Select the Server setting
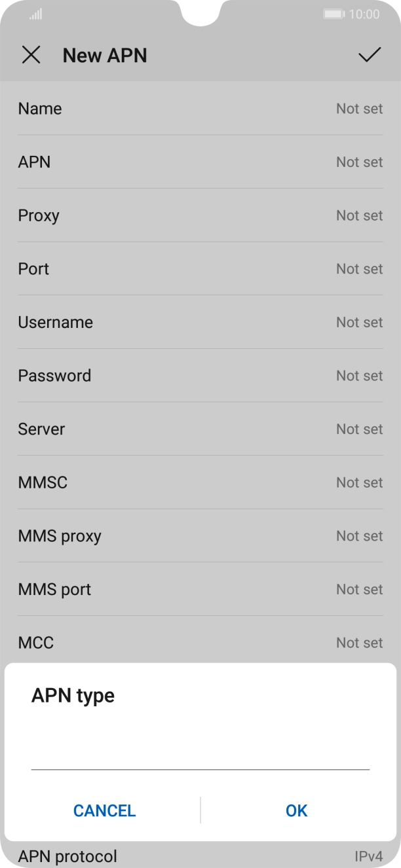The image size is (401, 868). 200,429
